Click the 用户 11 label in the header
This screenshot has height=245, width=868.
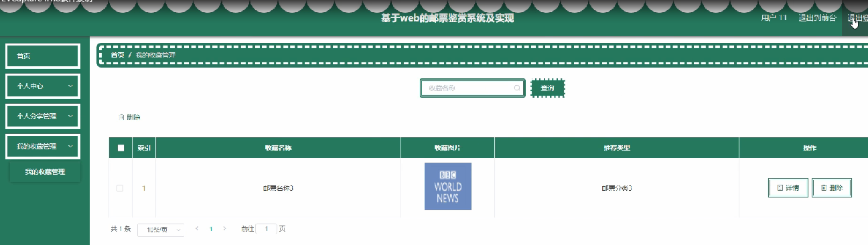[774, 18]
